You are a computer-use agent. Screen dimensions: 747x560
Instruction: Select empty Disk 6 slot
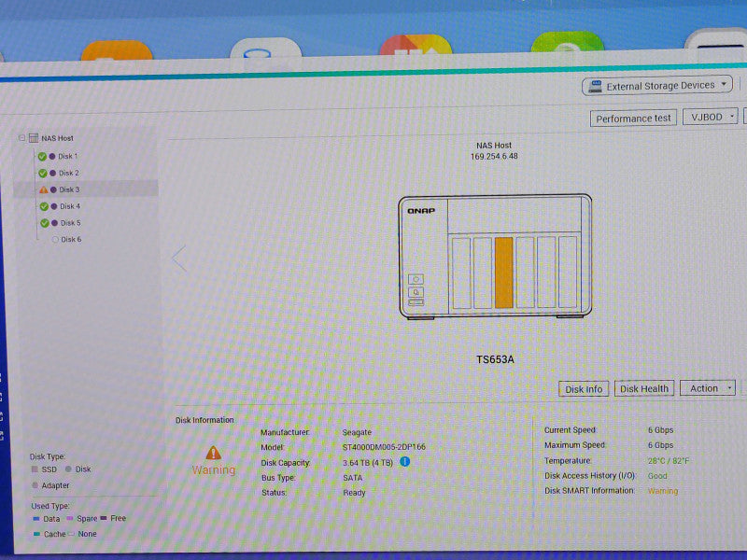tap(71, 240)
